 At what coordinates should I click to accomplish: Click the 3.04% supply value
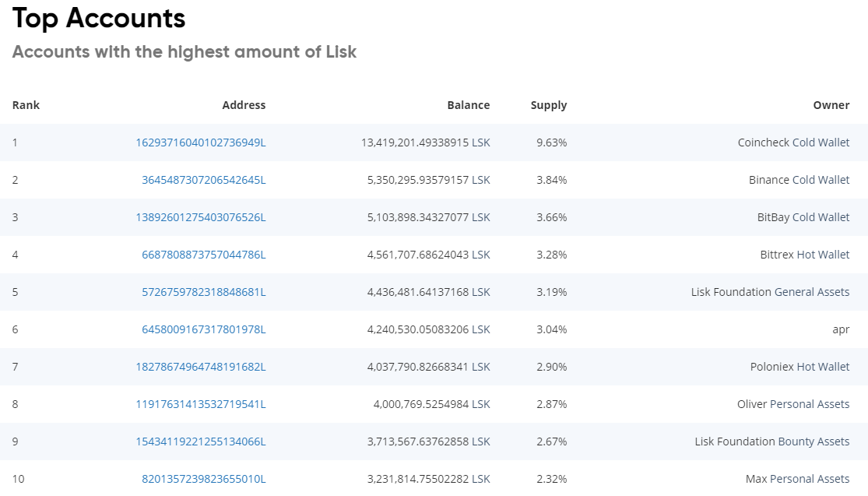coord(551,329)
